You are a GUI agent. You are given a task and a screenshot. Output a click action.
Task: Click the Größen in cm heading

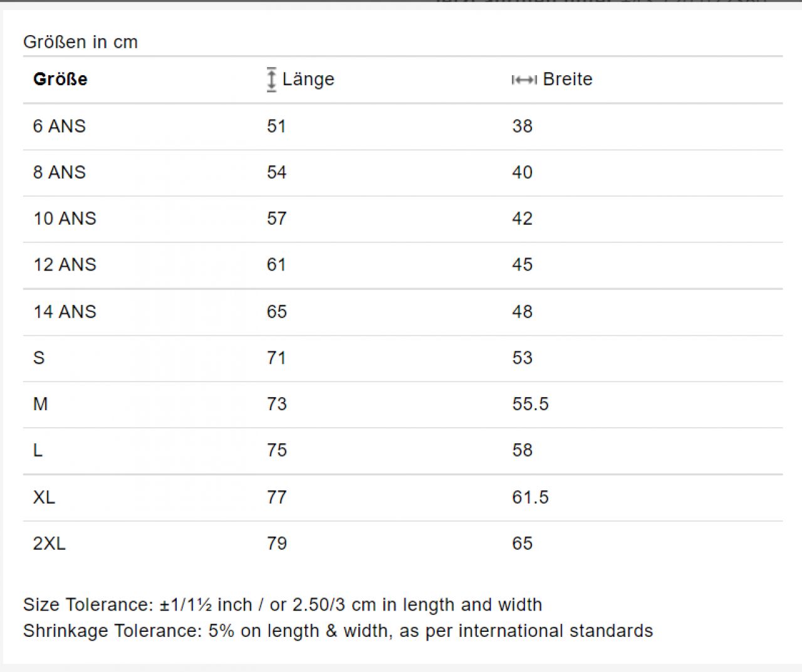click(x=80, y=42)
